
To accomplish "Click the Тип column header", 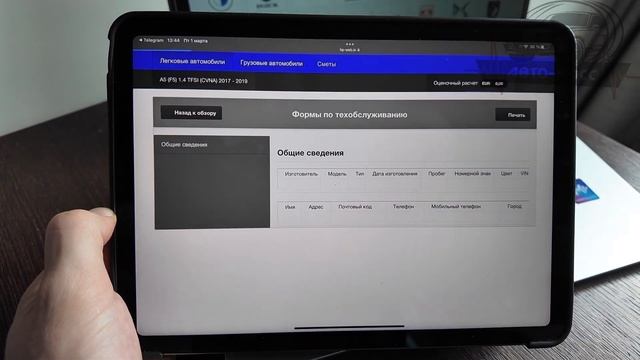I will (x=360, y=173).
